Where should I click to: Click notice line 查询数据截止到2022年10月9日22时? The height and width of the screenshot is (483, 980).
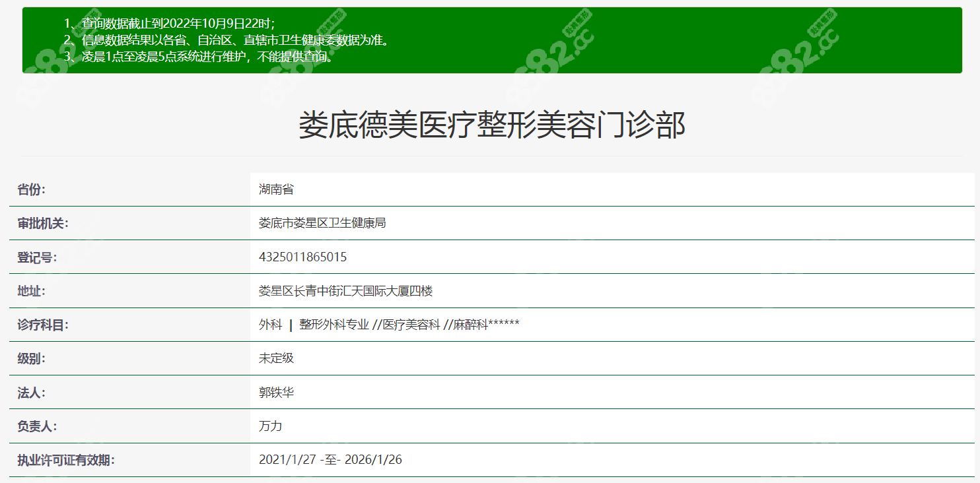(170, 24)
